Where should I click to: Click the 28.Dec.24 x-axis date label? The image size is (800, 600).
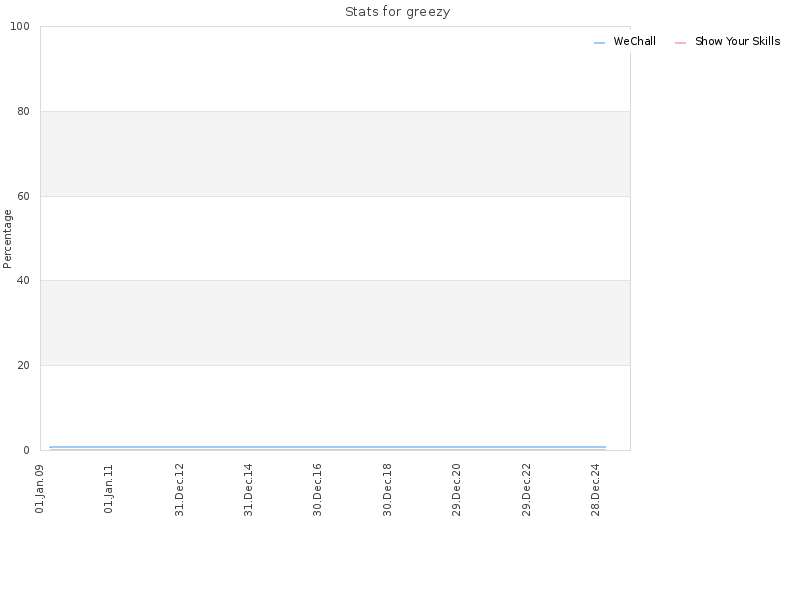click(595, 489)
